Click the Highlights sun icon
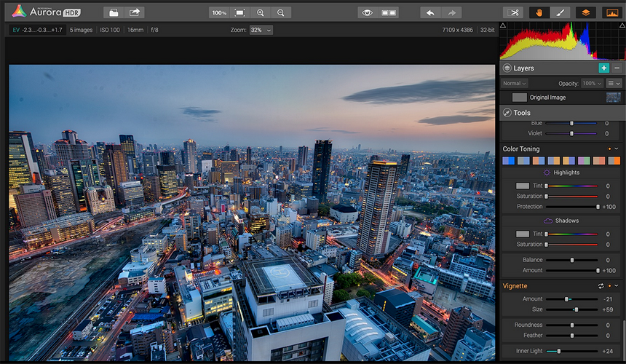 point(547,173)
